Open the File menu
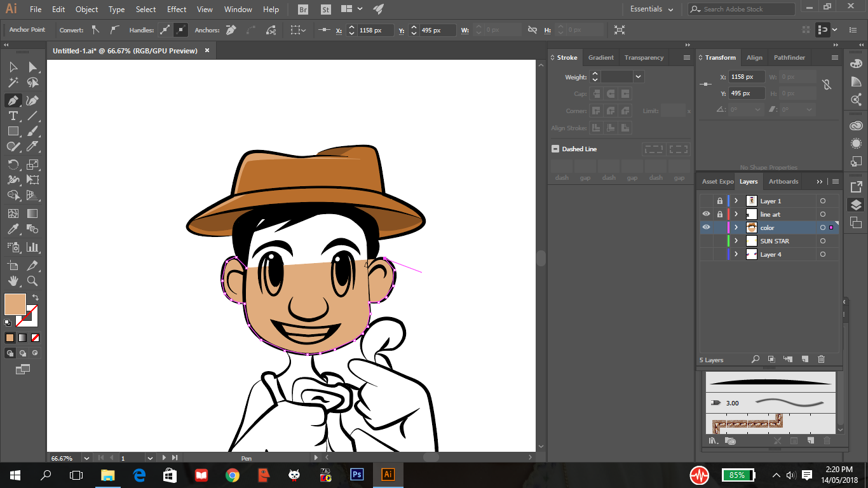Screen dimensions: 868x488 (x=36, y=10)
